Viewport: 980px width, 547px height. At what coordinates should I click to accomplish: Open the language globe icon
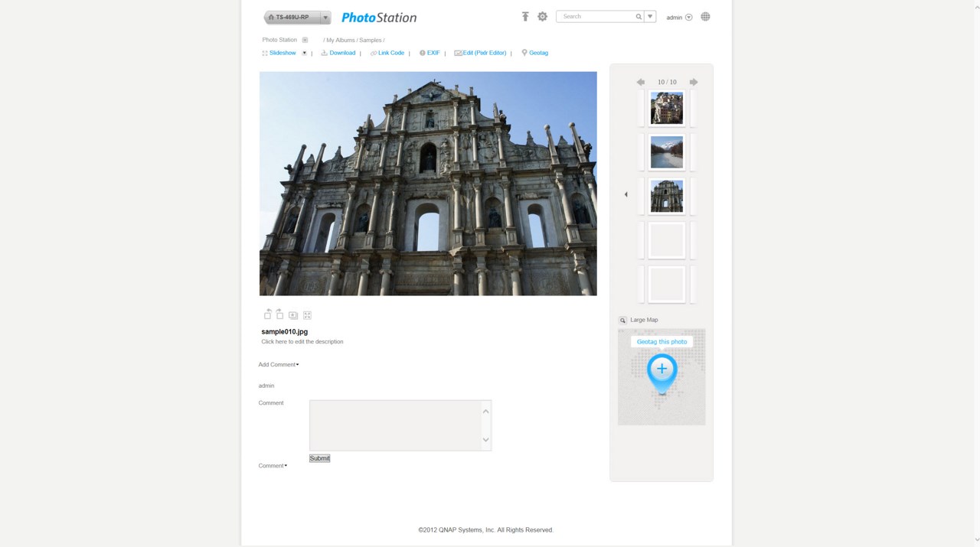705,16
